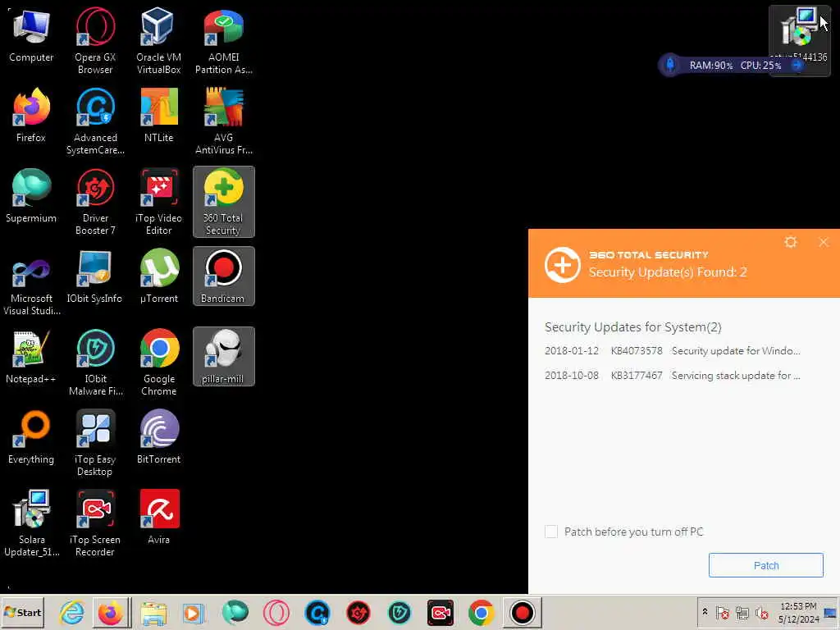This screenshot has height=630, width=840.
Task: Select 360 Total Security desktop icon
Action: [x=223, y=202]
